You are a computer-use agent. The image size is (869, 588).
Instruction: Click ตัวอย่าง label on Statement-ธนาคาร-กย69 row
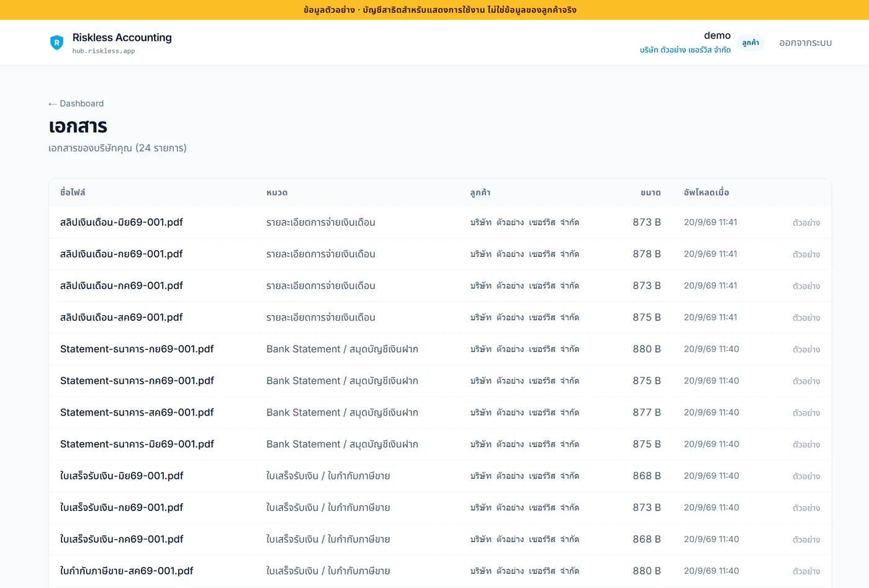(x=806, y=349)
